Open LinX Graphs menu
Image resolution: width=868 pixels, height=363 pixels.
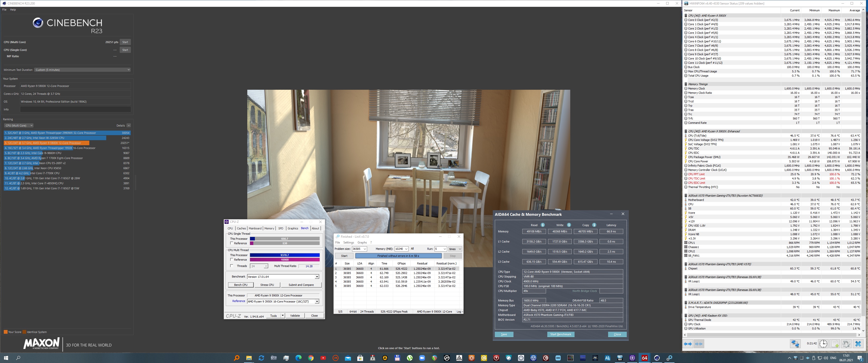point(362,243)
